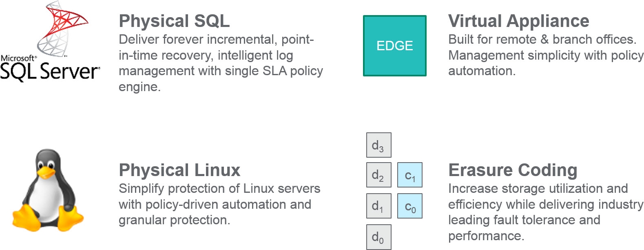Click the Microsoft SQL Server logo
Image resolution: width=644 pixels, height=250 pixels.
pyautogui.click(x=50, y=41)
